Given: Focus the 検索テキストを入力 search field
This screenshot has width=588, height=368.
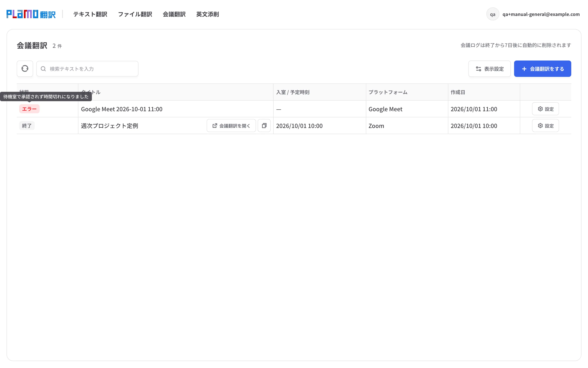Looking at the screenshot, I should point(87,69).
